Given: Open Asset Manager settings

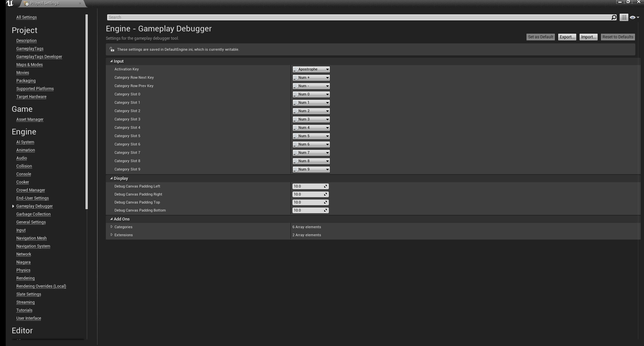Looking at the screenshot, I should click(x=30, y=119).
